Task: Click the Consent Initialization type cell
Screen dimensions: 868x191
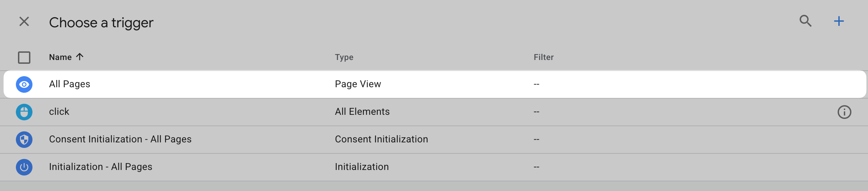Action: pos(381,139)
